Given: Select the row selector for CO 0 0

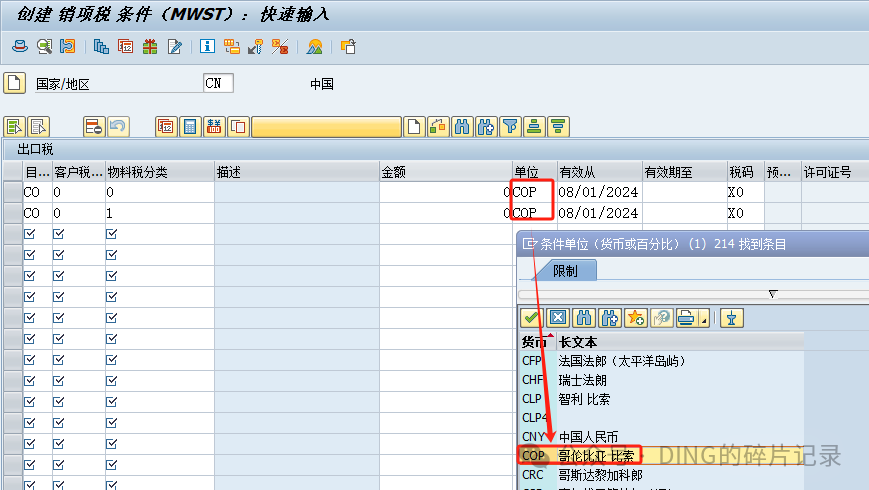Looking at the screenshot, I should (12, 192).
